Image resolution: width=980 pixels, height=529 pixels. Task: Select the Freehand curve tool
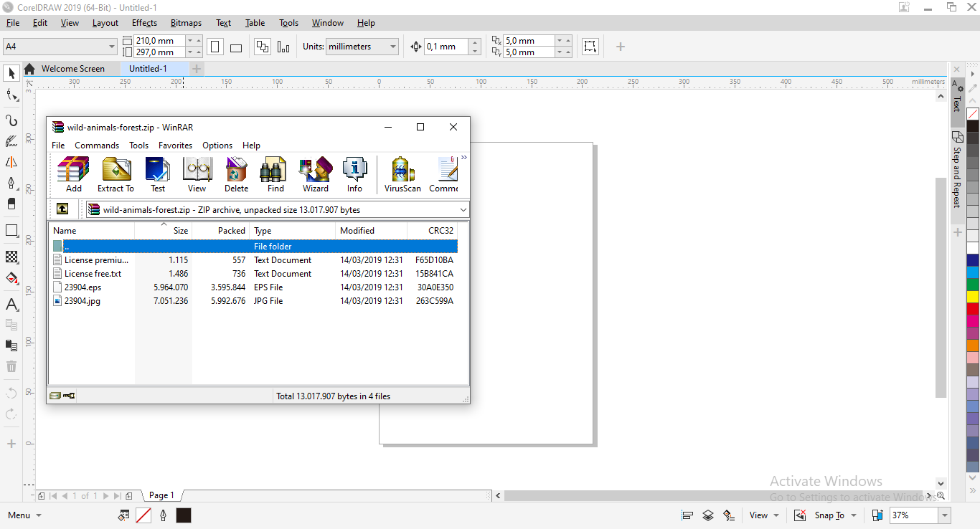coord(11,120)
